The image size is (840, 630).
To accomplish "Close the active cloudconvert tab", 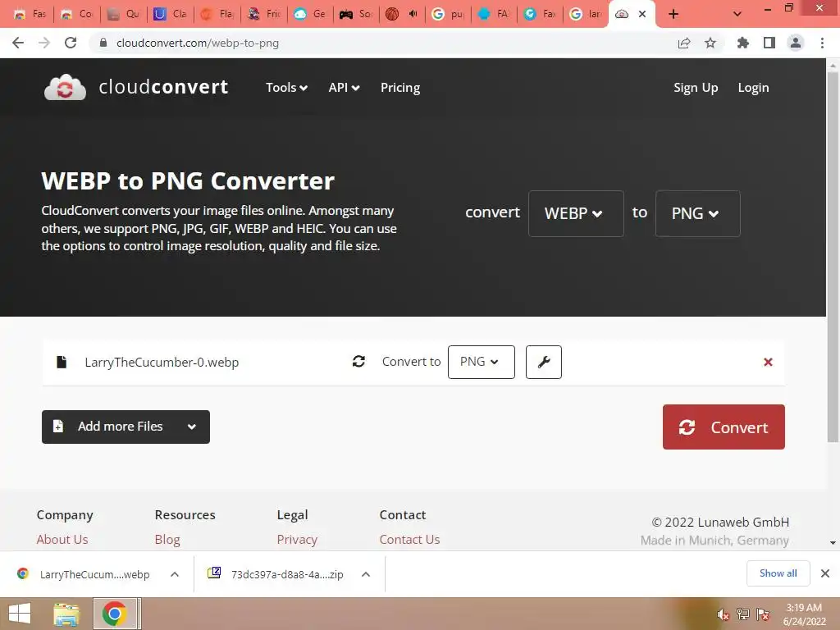I will (x=642, y=14).
